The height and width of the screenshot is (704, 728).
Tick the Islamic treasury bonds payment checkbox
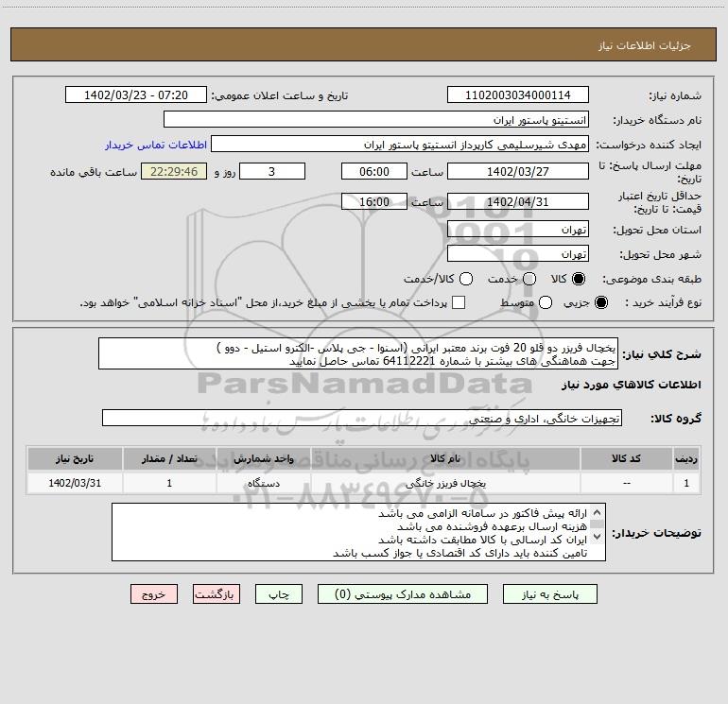point(459,302)
